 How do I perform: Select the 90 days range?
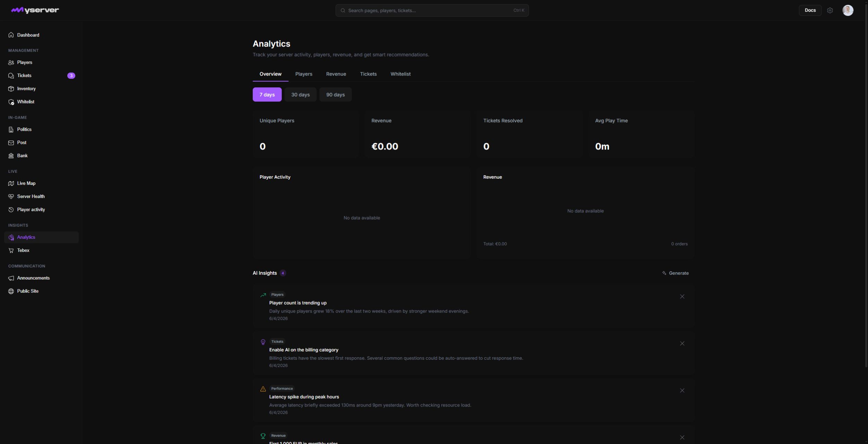pyautogui.click(x=335, y=95)
